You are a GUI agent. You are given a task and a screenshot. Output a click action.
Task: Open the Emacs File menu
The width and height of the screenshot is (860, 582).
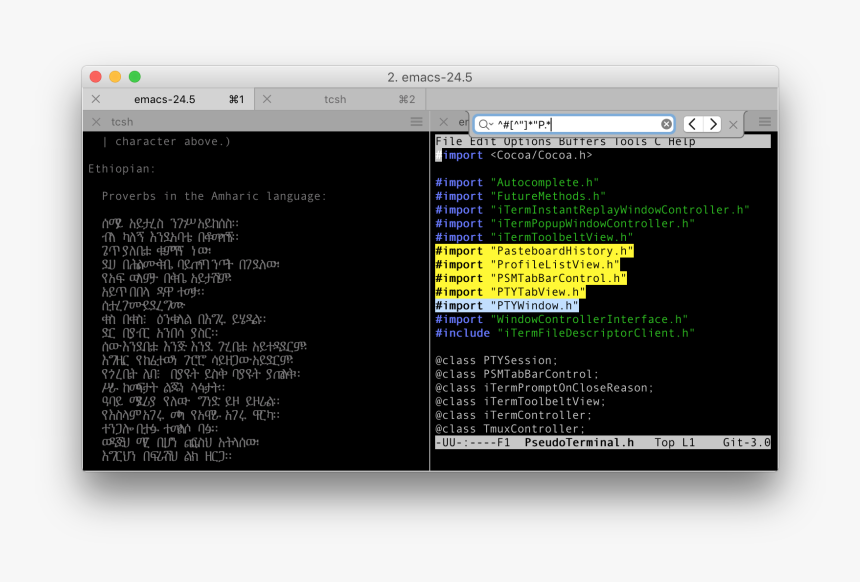coord(449,142)
